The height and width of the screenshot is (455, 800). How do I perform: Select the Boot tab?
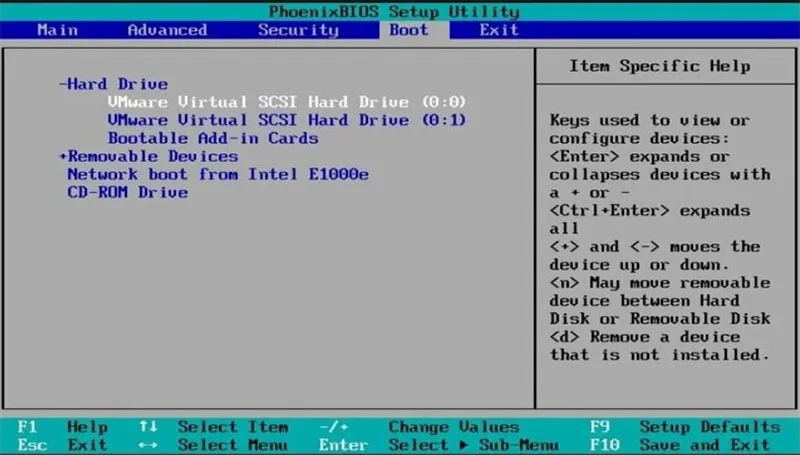409,30
